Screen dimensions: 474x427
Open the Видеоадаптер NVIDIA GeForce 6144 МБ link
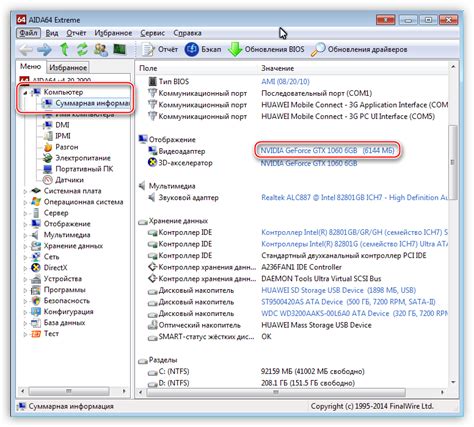point(327,151)
